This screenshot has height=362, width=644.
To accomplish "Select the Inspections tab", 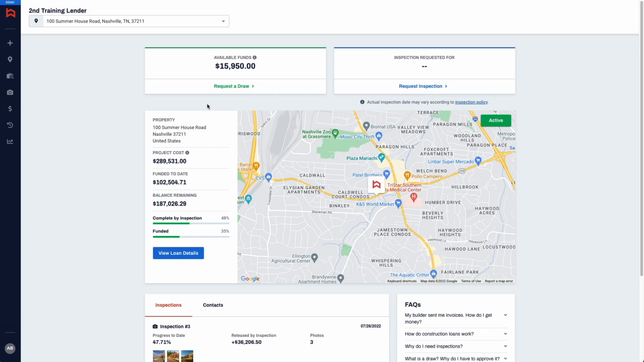I will click(168, 305).
